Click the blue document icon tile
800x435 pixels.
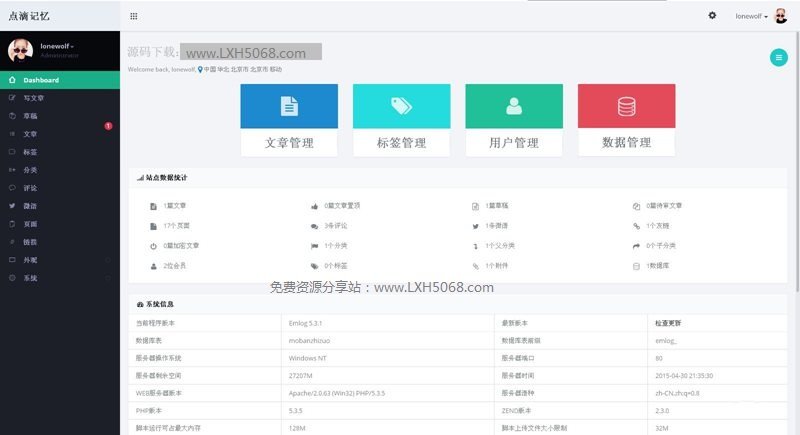tap(289, 106)
